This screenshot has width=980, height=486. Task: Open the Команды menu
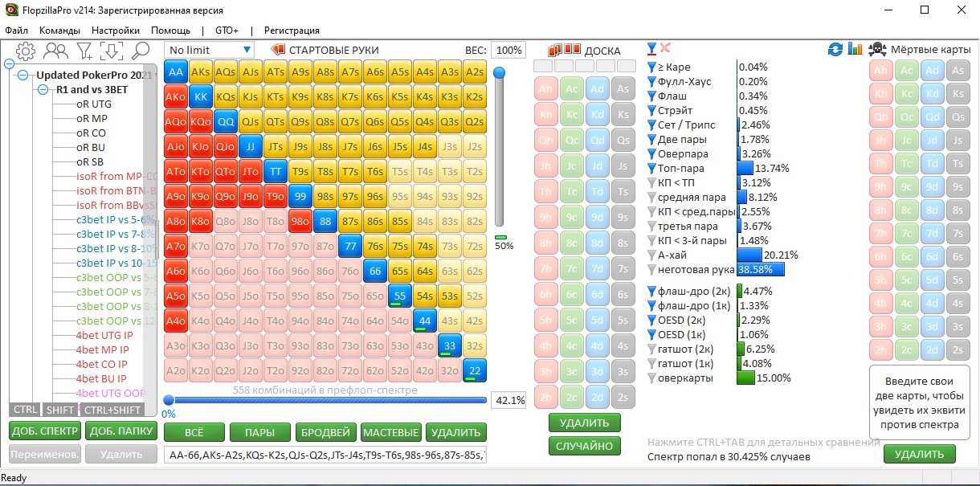(59, 30)
